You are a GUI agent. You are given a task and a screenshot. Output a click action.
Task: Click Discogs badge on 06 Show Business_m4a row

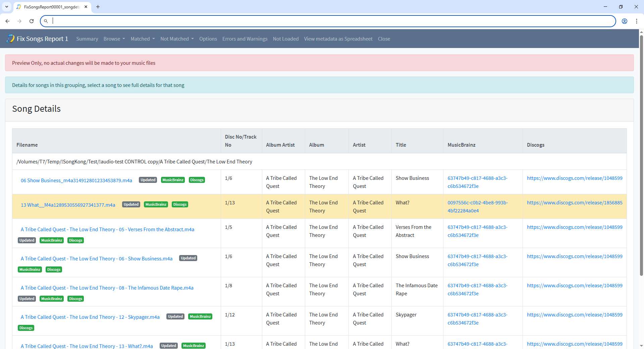[197, 180]
